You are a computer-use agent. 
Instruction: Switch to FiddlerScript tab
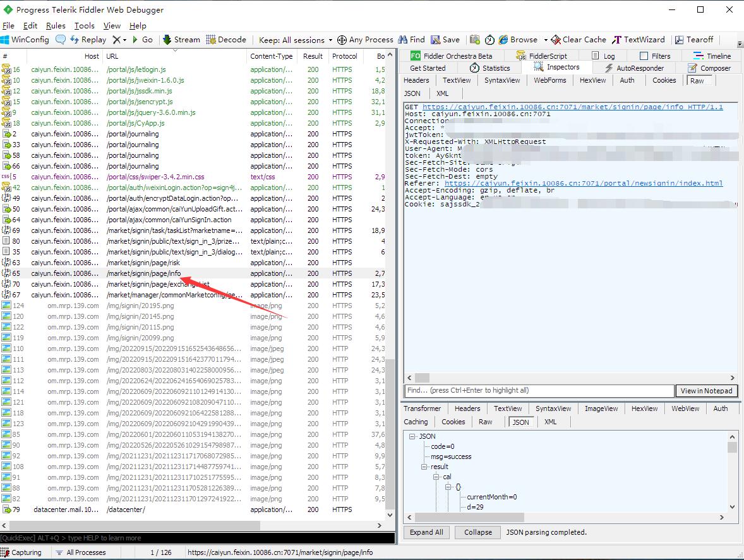coord(542,56)
